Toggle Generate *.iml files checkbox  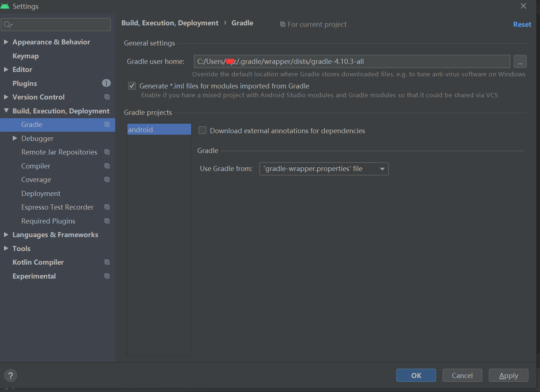(x=132, y=86)
